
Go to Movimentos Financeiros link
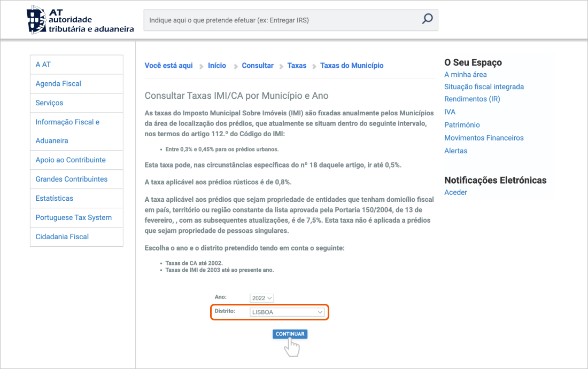pyautogui.click(x=484, y=138)
